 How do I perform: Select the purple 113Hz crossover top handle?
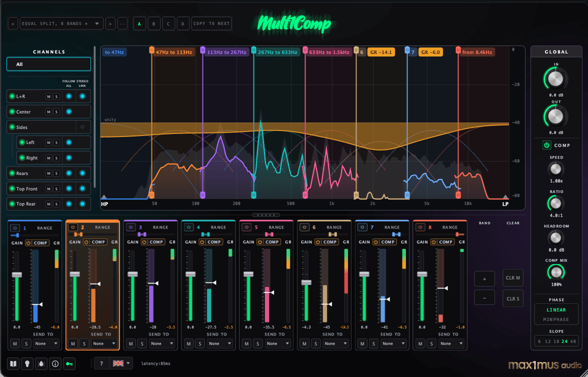coord(202,50)
